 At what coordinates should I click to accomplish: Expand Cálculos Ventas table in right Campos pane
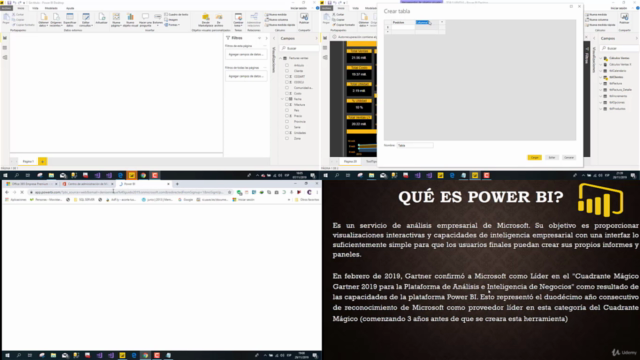601,58
